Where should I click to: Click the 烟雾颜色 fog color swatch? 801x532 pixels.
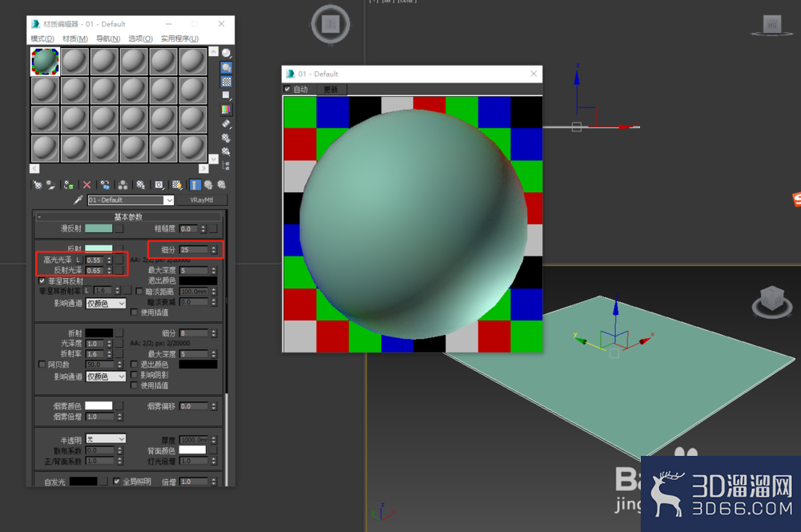pos(99,405)
